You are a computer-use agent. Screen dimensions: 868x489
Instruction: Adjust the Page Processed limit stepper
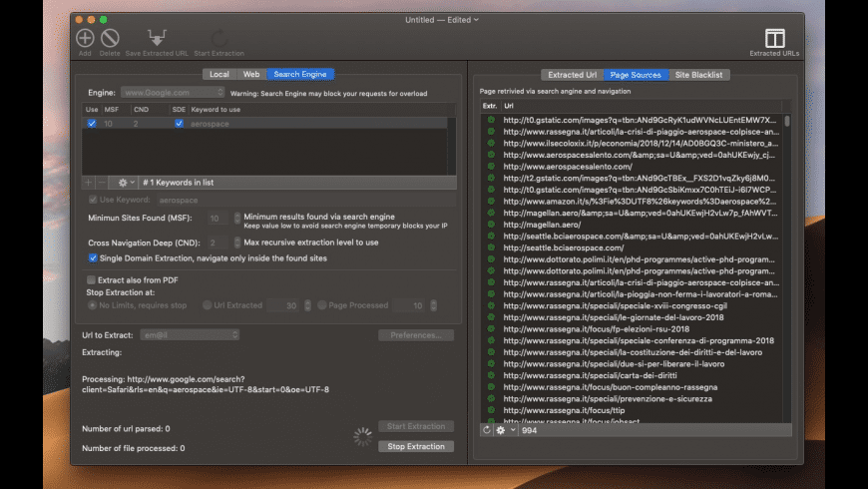433,305
